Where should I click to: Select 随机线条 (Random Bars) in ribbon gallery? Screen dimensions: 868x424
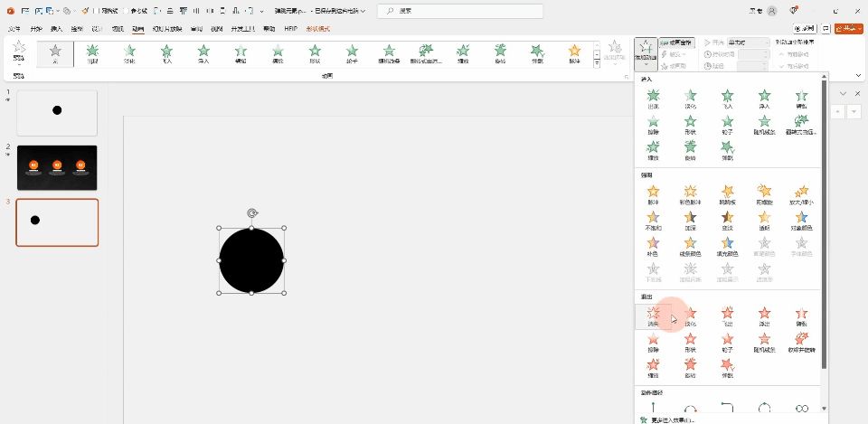389,54
